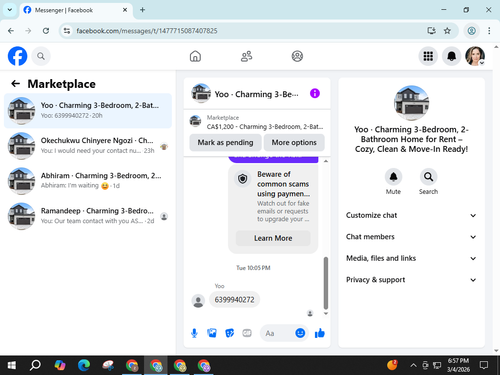Open the Facebook menu grid icon

428,56
